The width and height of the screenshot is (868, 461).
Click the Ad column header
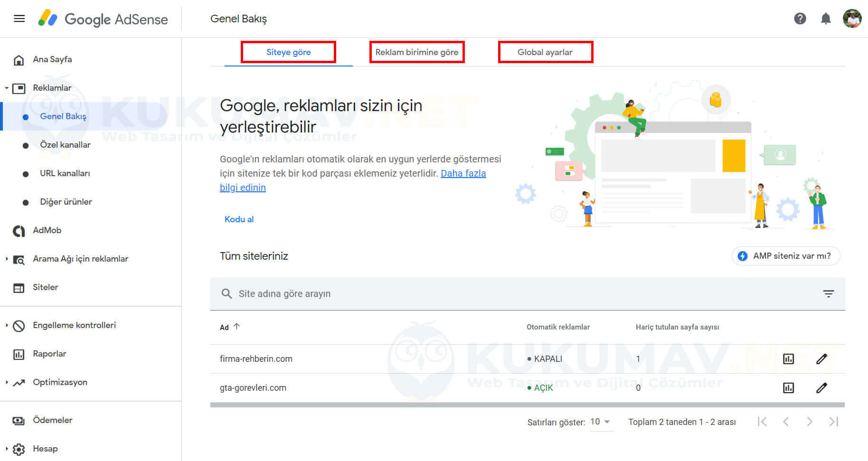pyautogui.click(x=224, y=327)
